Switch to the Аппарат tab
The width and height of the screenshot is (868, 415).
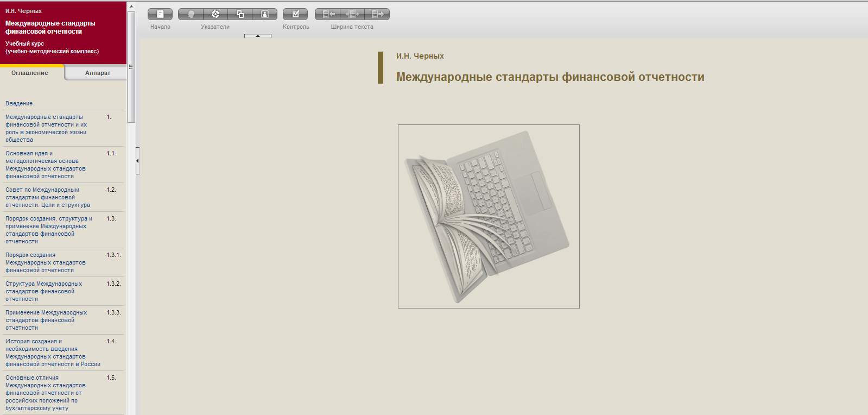(97, 73)
